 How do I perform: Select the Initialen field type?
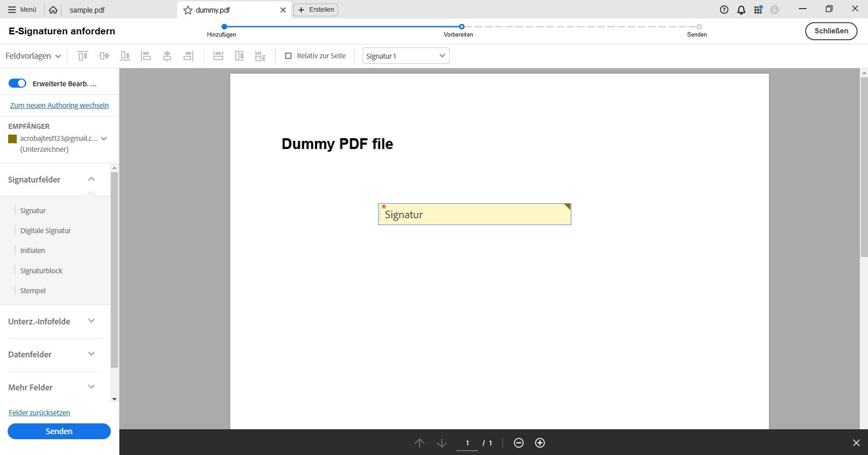pyautogui.click(x=33, y=250)
